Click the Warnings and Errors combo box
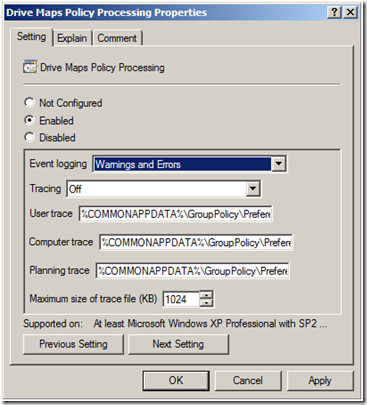 189,164
